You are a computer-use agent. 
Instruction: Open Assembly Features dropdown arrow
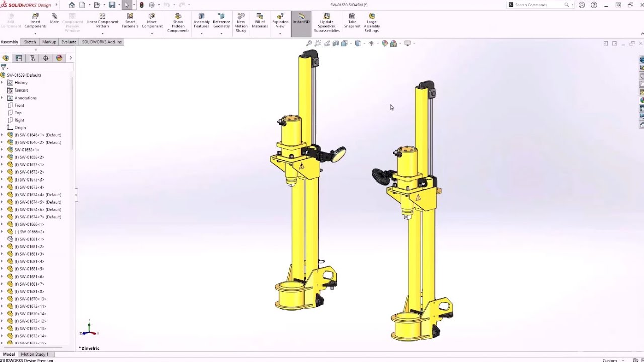[201, 34]
